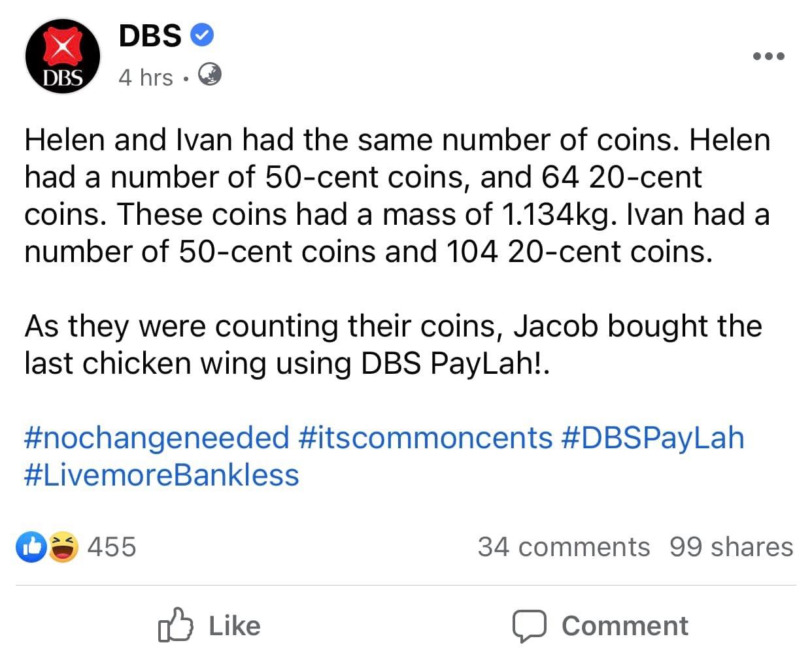Viewport: 812px width, 662px height.
Task: Click the laughing Haha reaction icon
Action: 63,547
